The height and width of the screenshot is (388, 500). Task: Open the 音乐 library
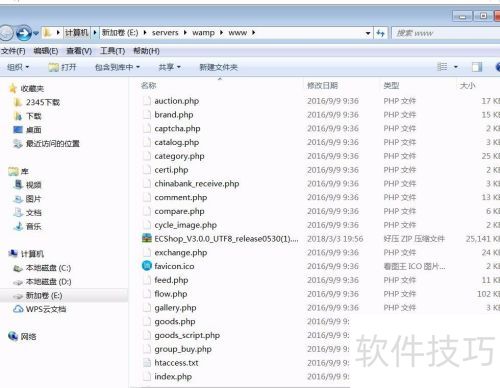pos(33,226)
